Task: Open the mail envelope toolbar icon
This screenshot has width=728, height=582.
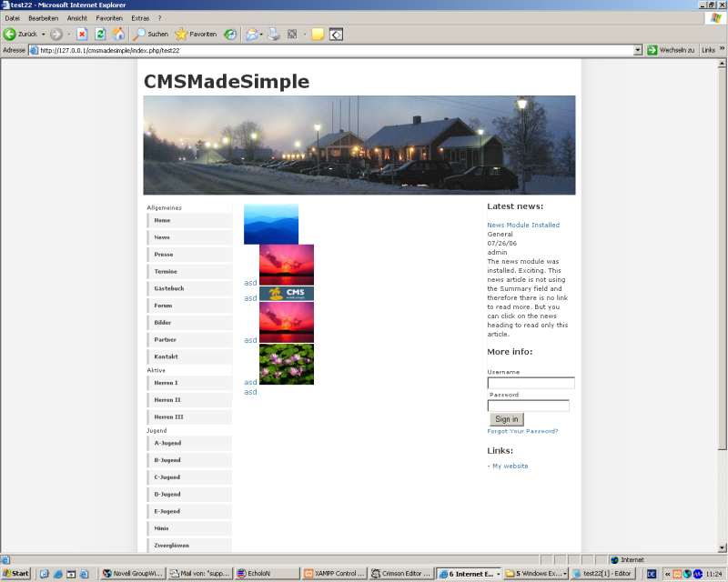Action: (x=251, y=34)
